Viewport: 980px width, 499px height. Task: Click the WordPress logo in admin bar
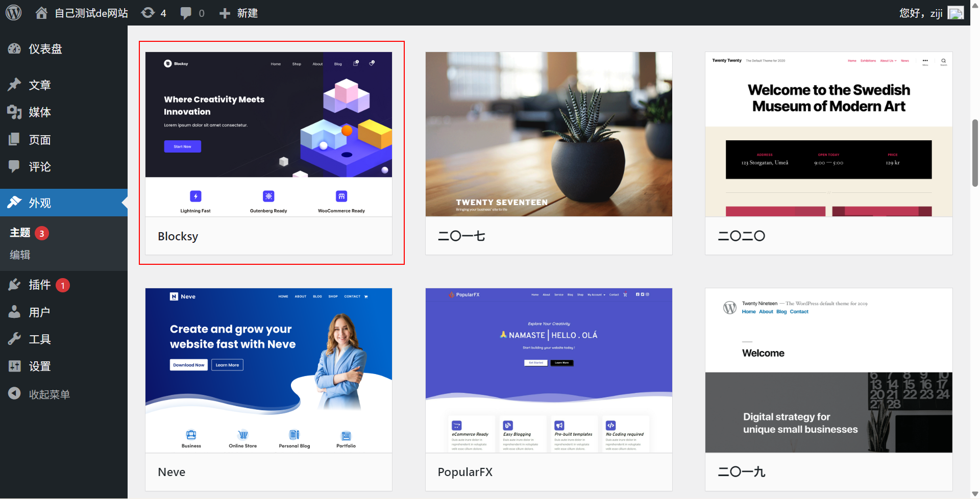[14, 13]
